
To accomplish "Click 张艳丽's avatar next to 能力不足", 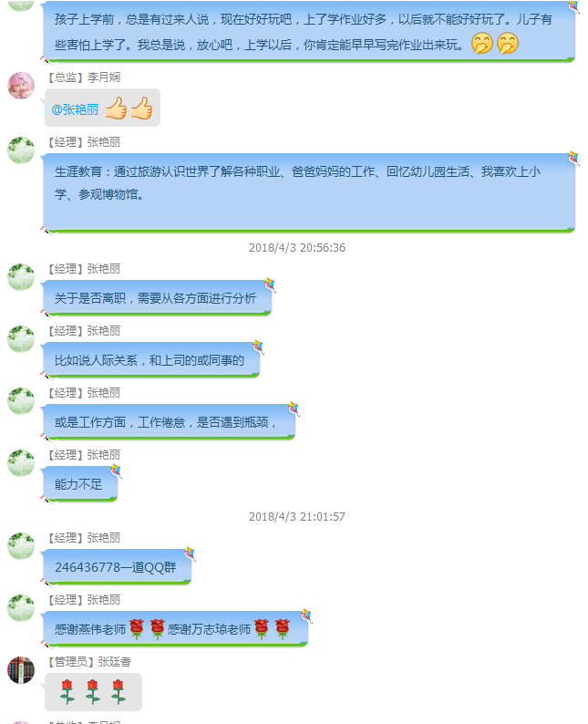I will 21,463.
